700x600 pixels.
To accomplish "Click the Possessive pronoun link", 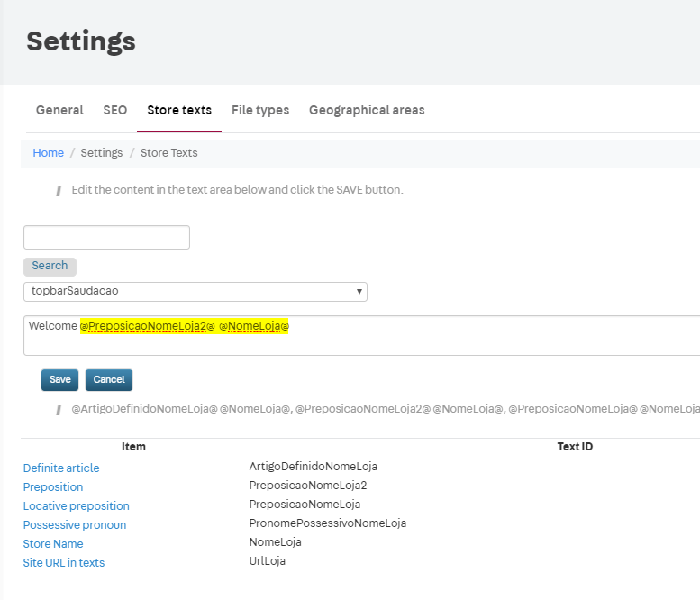I will 75,525.
